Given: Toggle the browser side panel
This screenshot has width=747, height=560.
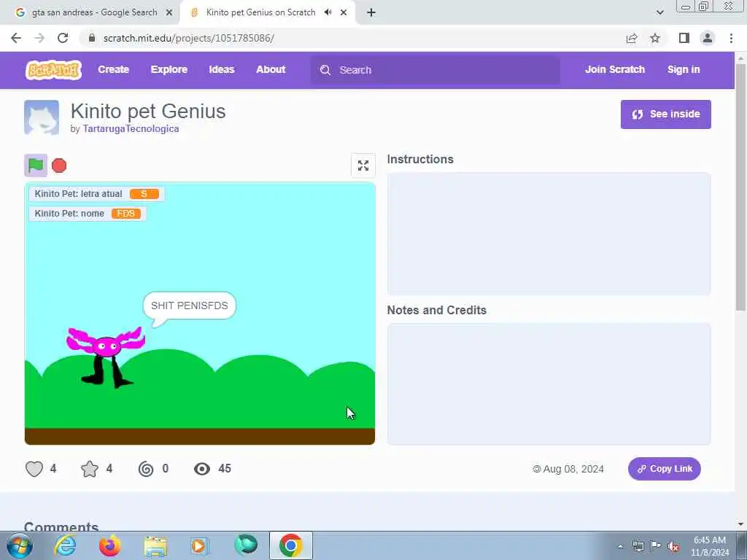Looking at the screenshot, I should (x=684, y=38).
